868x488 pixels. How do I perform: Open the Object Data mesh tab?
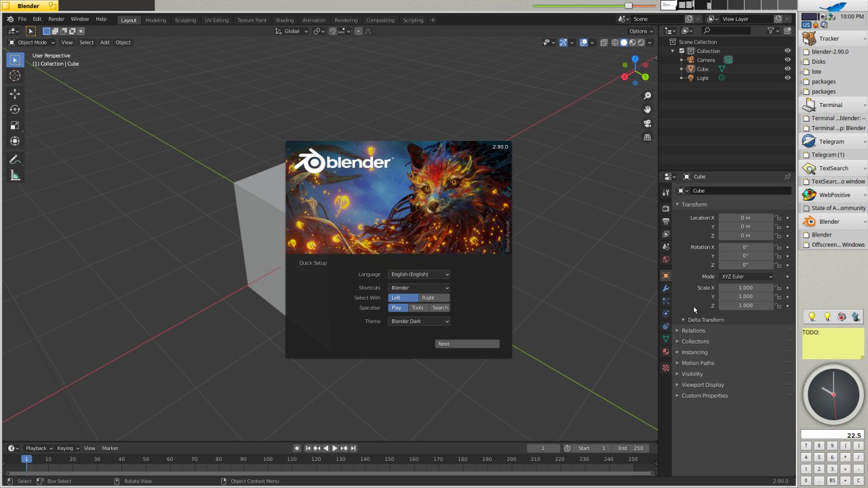tap(666, 339)
